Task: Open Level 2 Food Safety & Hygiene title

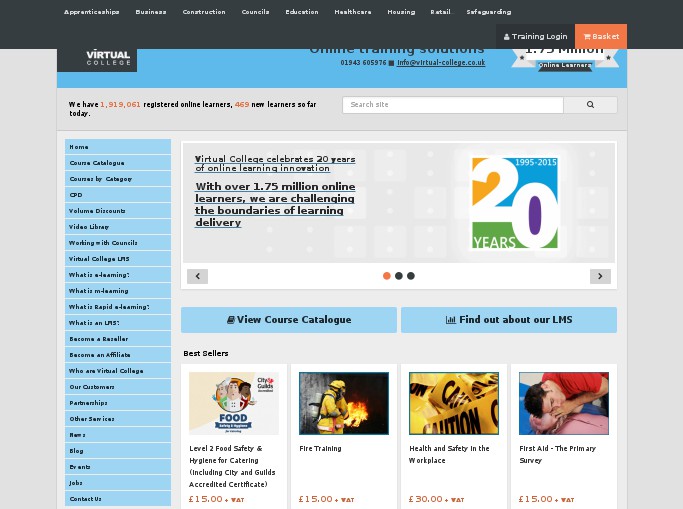Action: (232, 466)
